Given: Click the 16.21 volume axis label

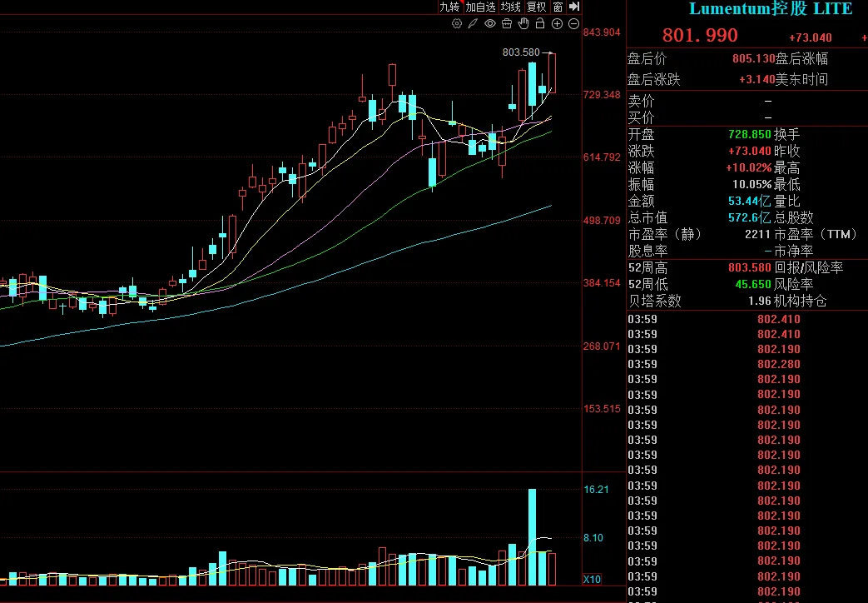Looking at the screenshot, I should 596,490.
